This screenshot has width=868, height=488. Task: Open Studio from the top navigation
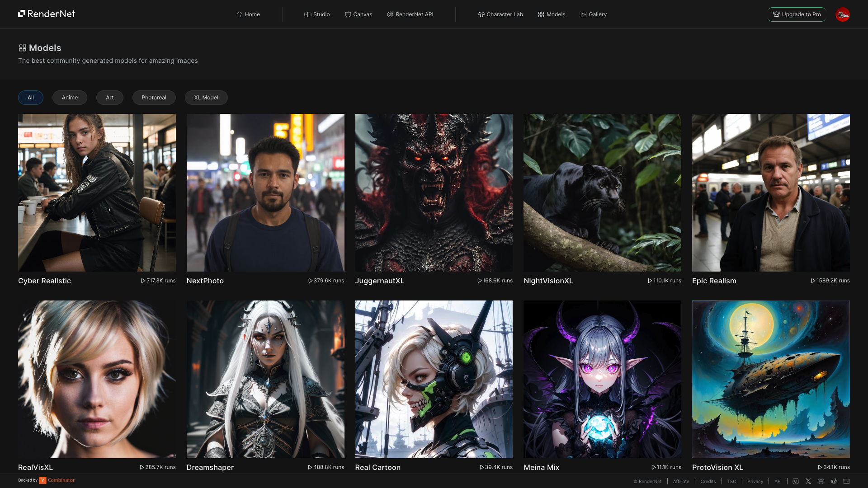click(x=317, y=14)
